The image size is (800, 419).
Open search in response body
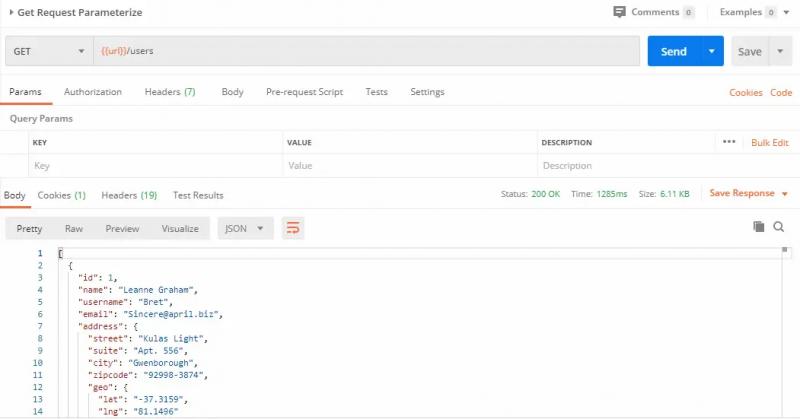tap(779, 227)
